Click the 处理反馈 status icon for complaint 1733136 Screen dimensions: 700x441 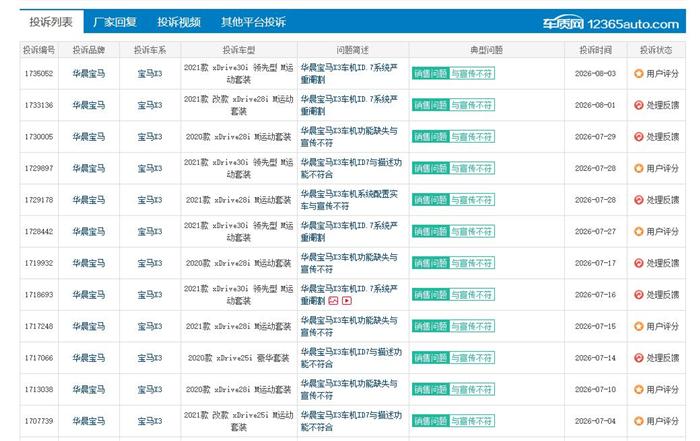[x=638, y=105]
